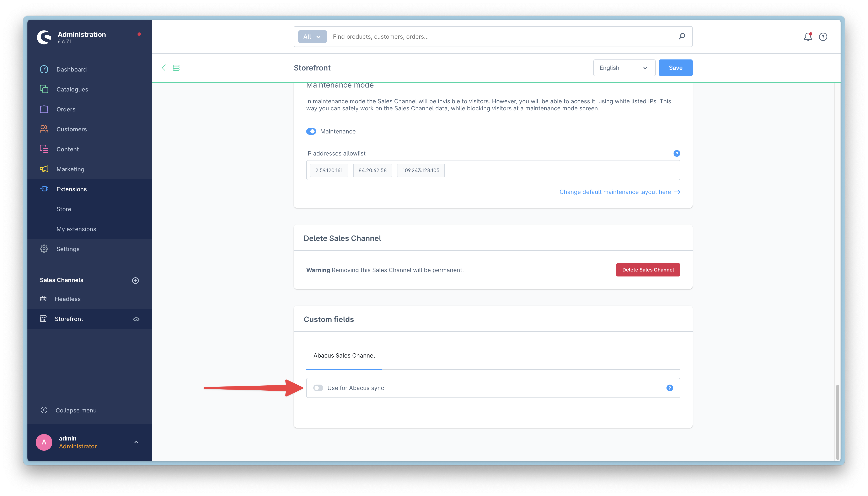The height and width of the screenshot is (496, 868).
Task: Expand the admin user menu chevron
Action: coord(136,442)
